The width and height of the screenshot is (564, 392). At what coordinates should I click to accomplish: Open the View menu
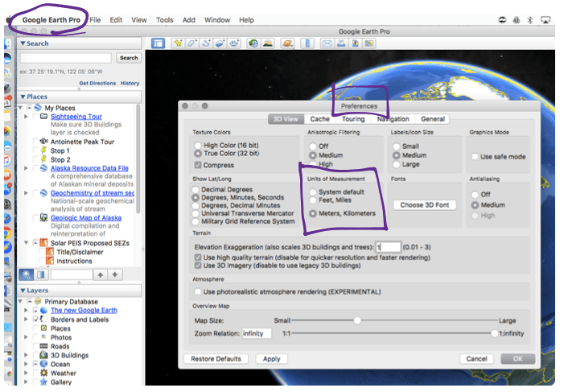[x=139, y=20]
